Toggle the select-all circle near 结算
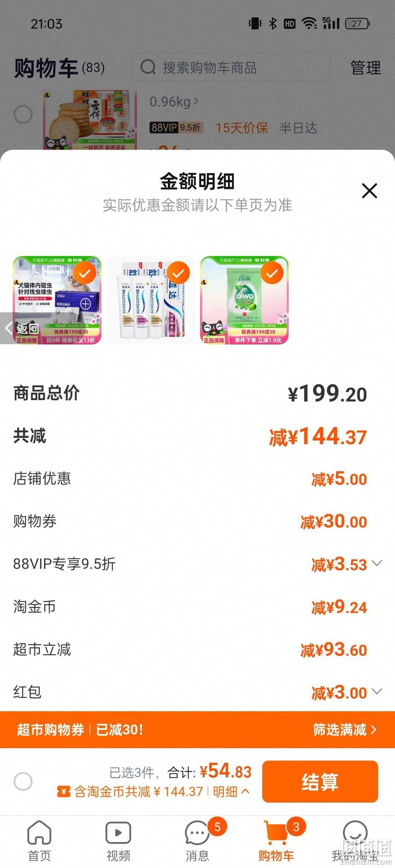This screenshot has height=868, width=395. 23,781
